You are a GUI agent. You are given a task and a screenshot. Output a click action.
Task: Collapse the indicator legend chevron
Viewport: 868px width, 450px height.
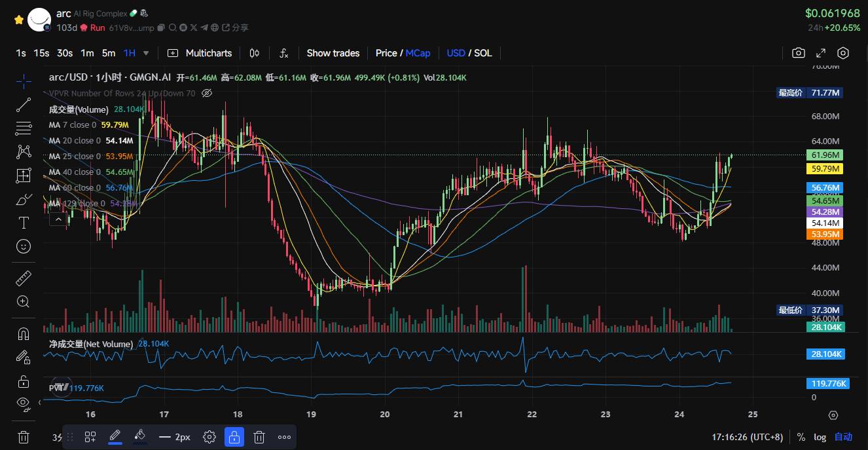pos(59,219)
